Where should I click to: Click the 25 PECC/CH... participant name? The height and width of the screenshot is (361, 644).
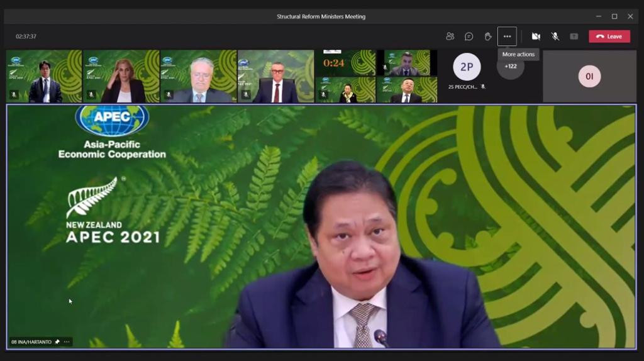point(462,87)
